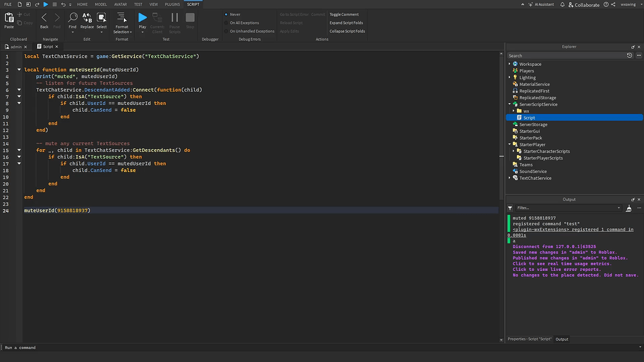The image size is (644, 362).
Task: Collapse the ServerScriptService tree item
Action: pos(509,104)
